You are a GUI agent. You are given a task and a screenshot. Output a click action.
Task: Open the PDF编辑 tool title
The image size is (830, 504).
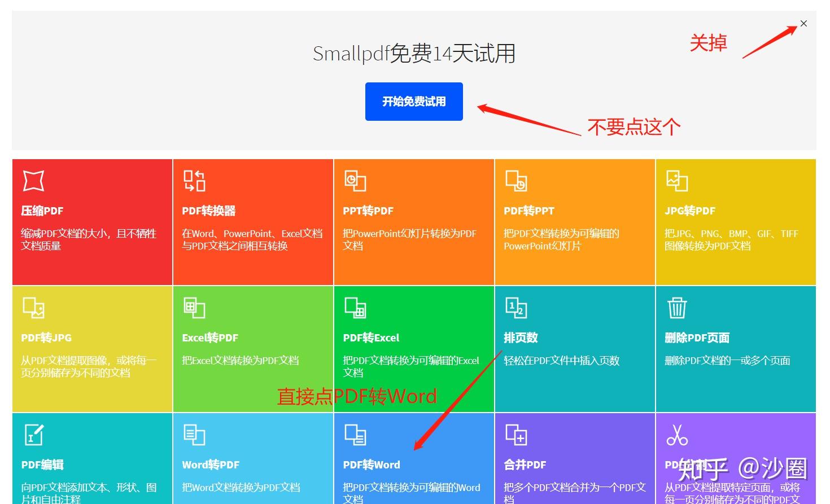[42, 465]
